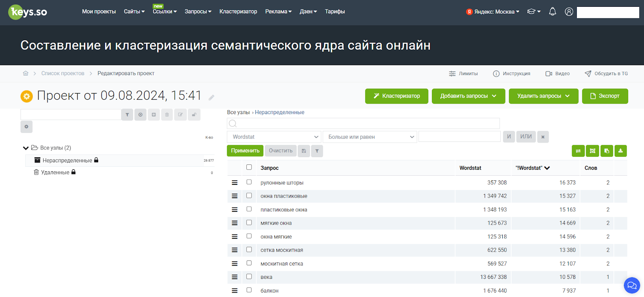Image resolution: width=644 pixels, height=297 pixels.
Task: Check the сетка москитная row checkbox
Action: click(249, 249)
